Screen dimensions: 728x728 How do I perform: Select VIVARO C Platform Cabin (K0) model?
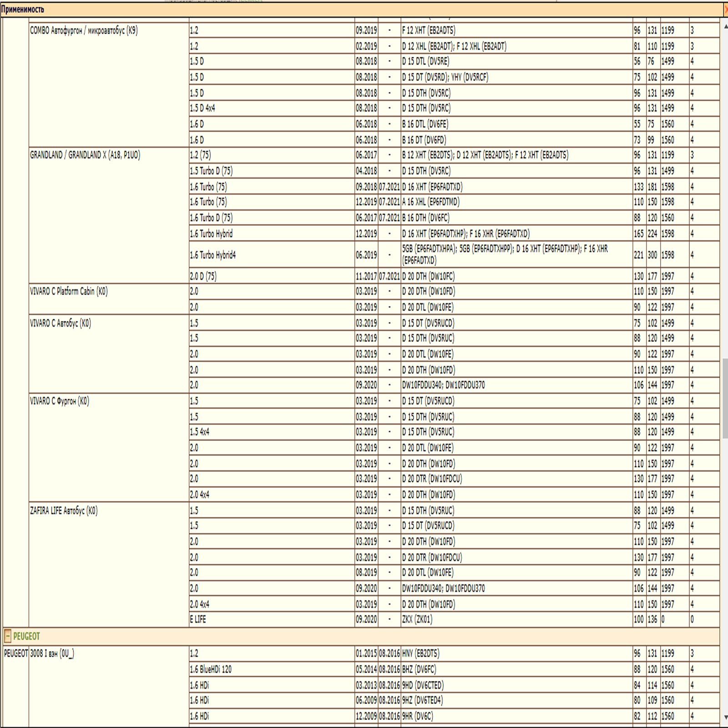coord(69,291)
